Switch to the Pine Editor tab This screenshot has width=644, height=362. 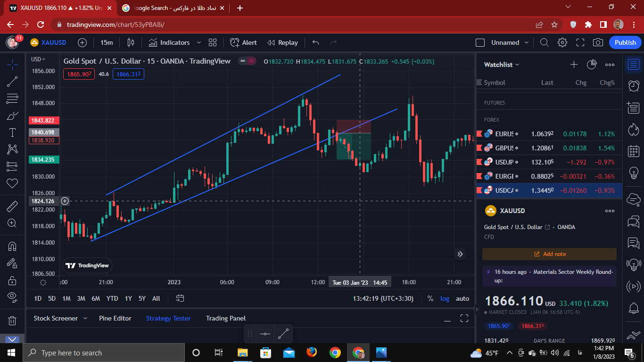click(x=115, y=318)
